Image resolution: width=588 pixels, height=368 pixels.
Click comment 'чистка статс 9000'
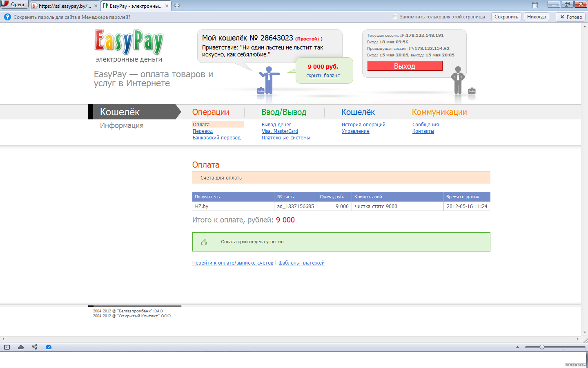pyautogui.click(x=376, y=206)
